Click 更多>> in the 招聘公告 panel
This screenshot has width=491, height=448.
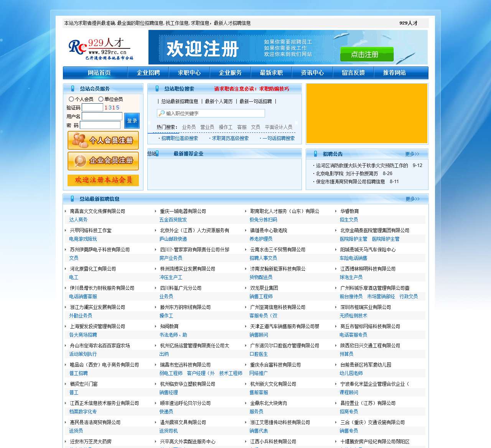point(412,154)
